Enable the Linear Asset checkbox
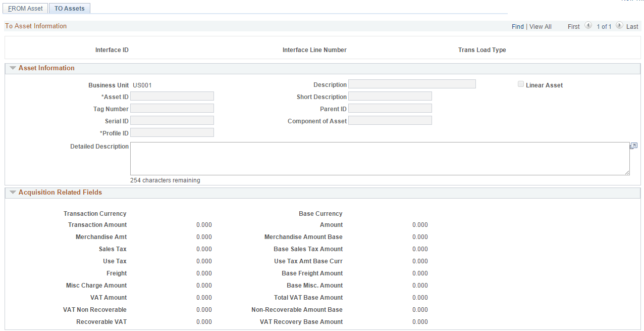Screen dimensions: 644x331 [x=520, y=84]
